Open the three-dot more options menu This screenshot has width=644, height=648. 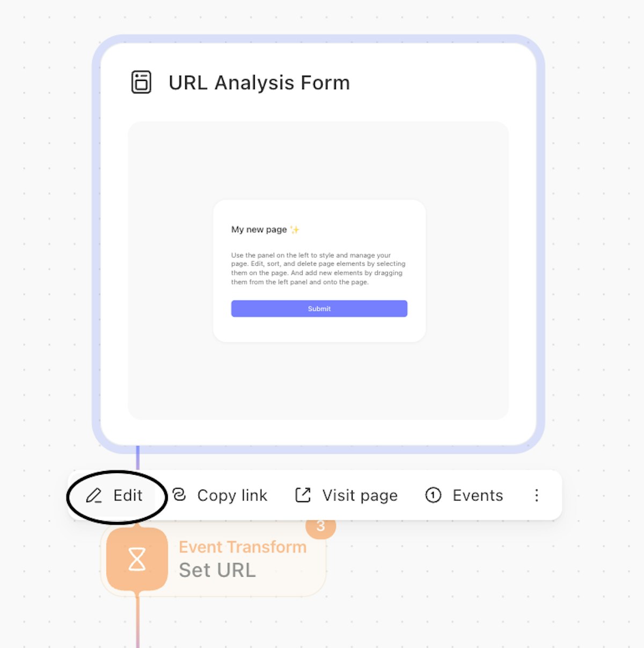point(536,495)
